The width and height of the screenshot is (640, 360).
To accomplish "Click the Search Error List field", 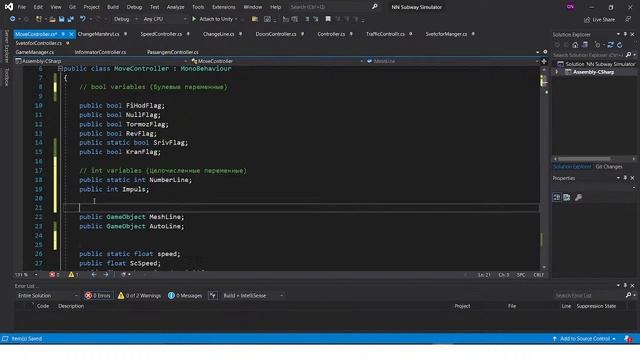I will [589, 296].
